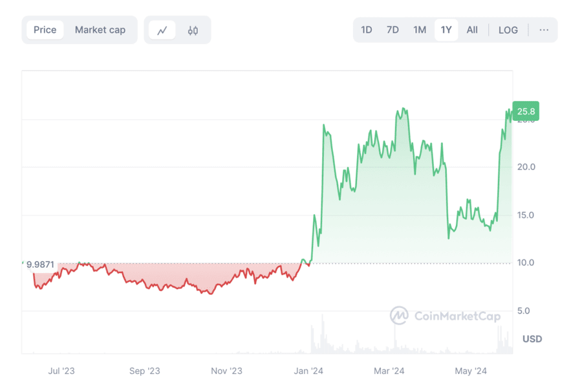View the 7D timeframe

[393, 30]
